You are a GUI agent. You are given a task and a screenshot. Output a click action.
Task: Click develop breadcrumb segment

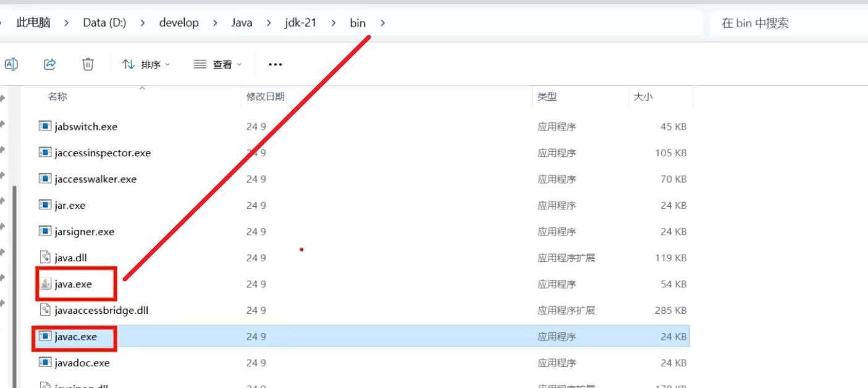coord(179,23)
